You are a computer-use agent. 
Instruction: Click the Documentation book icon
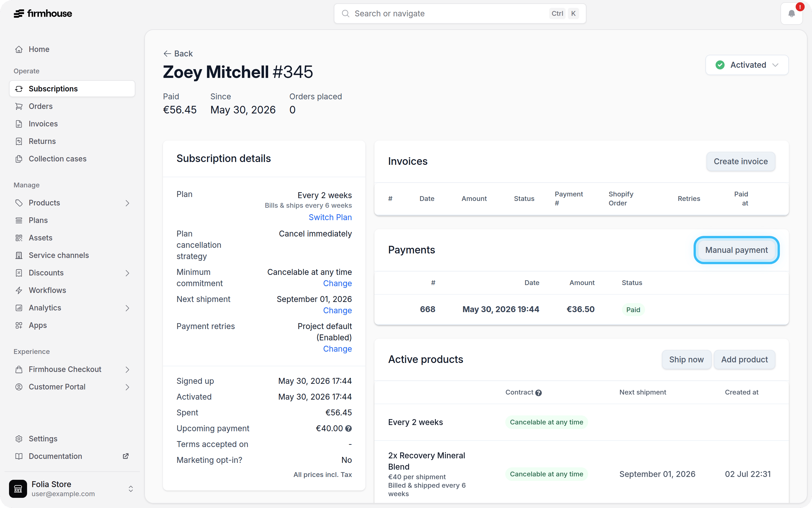(19, 456)
